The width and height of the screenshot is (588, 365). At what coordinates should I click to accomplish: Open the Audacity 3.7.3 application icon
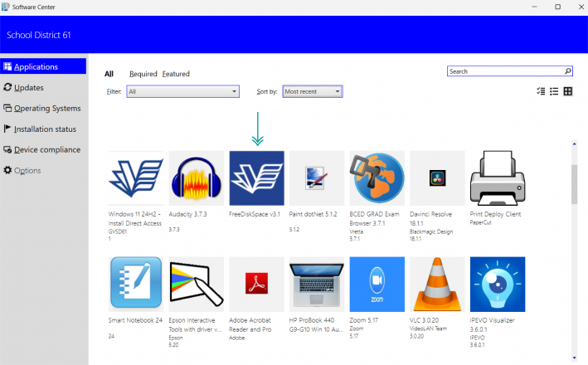[x=197, y=178]
